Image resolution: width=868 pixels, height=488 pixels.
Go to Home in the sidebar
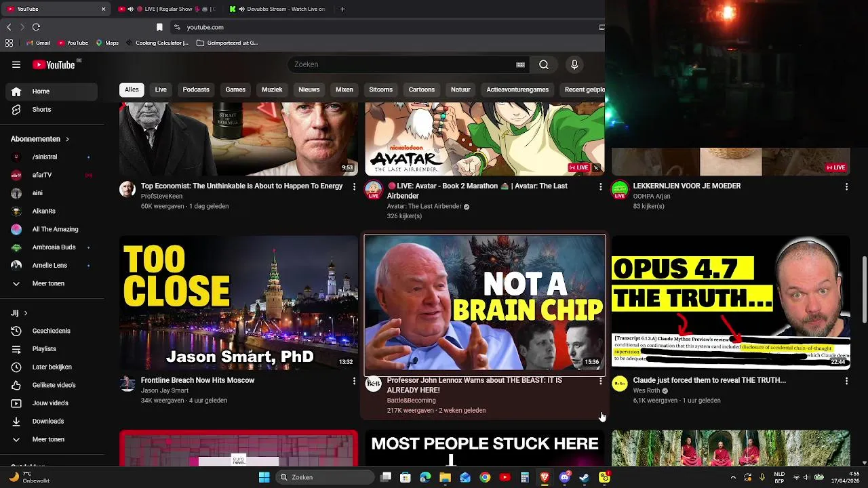click(x=52, y=91)
